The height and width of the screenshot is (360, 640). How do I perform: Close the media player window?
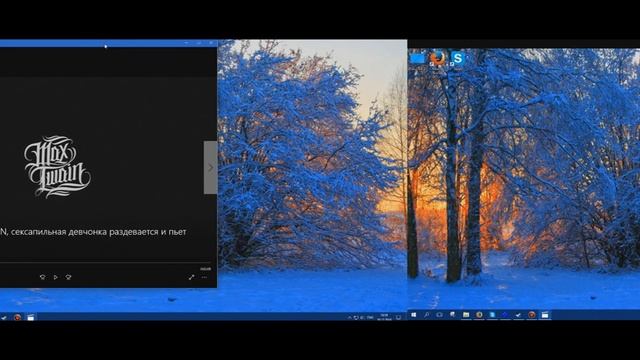pyautogui.click(x=211, y=43)
